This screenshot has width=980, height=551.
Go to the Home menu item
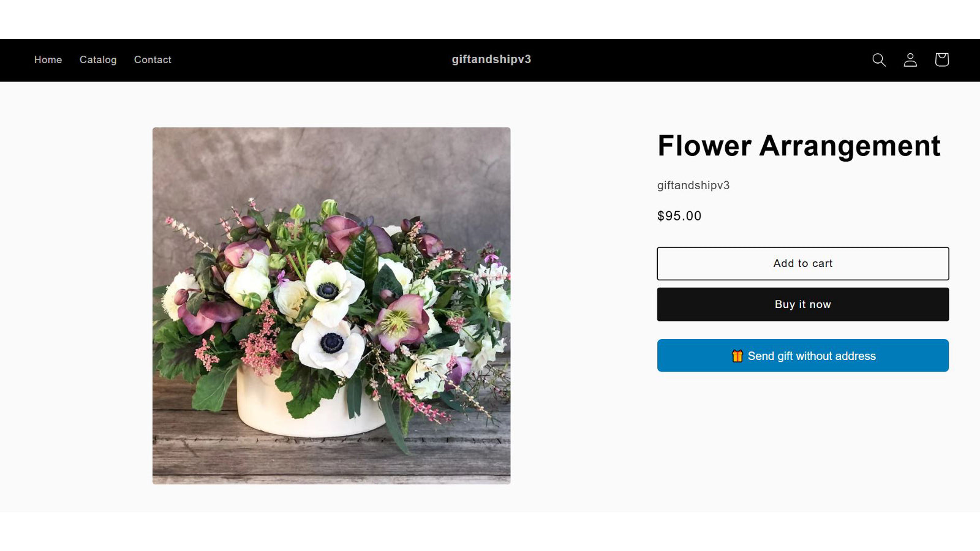click(48, 59)
